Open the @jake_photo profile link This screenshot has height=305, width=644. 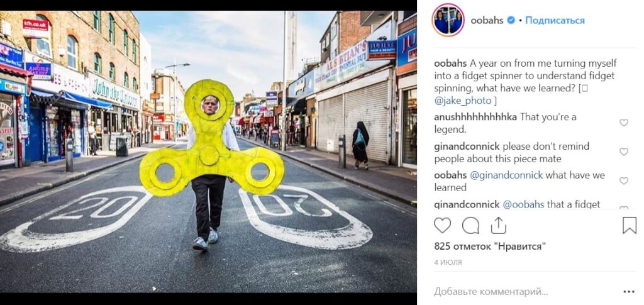462,101
